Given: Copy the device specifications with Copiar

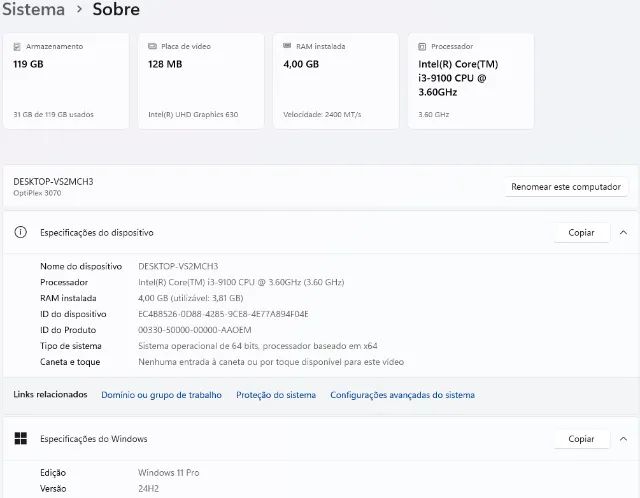Looking at the screenshot, I should tap(581, 232).
